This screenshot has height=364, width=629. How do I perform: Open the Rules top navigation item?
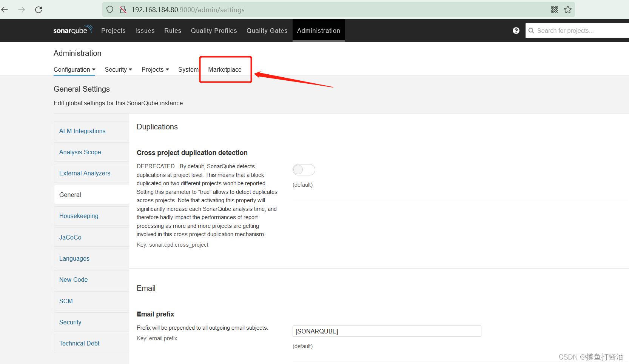click(173, 31)
